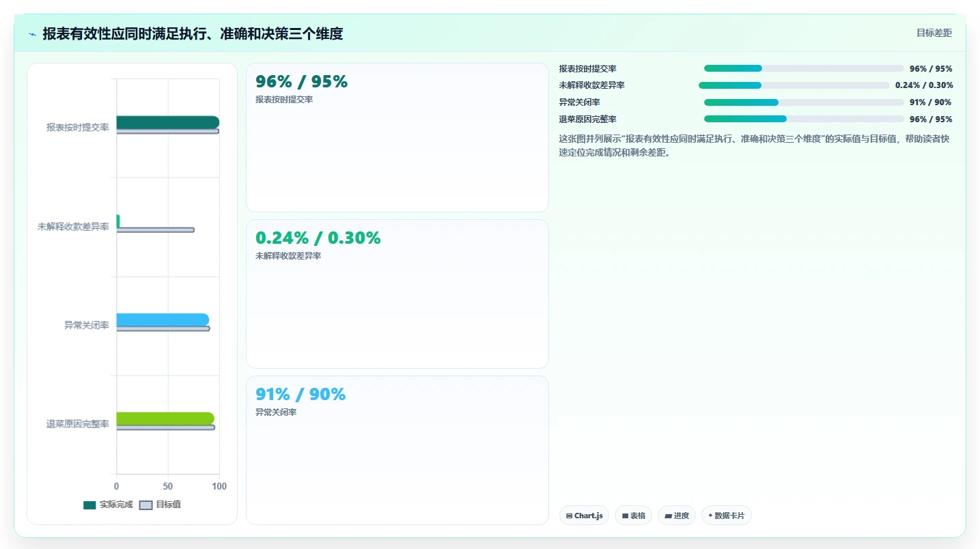Click the 报表按时提交率 progress bar
This screenshot has height=549, width=980.
click(804, 68)
